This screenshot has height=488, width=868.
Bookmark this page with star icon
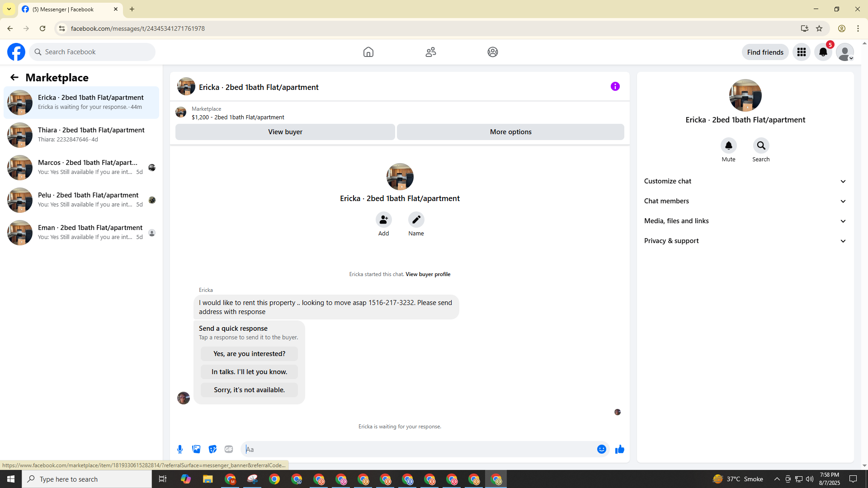(819, 28)
